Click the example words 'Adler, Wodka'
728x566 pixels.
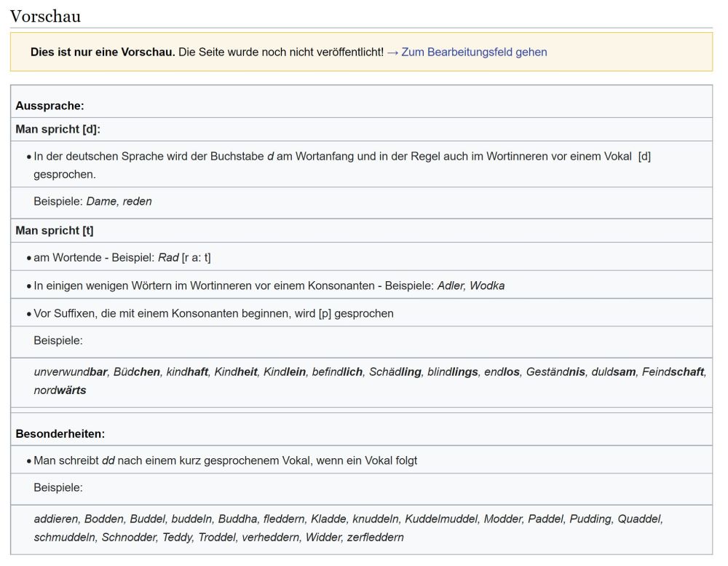(x=470, y=286)
